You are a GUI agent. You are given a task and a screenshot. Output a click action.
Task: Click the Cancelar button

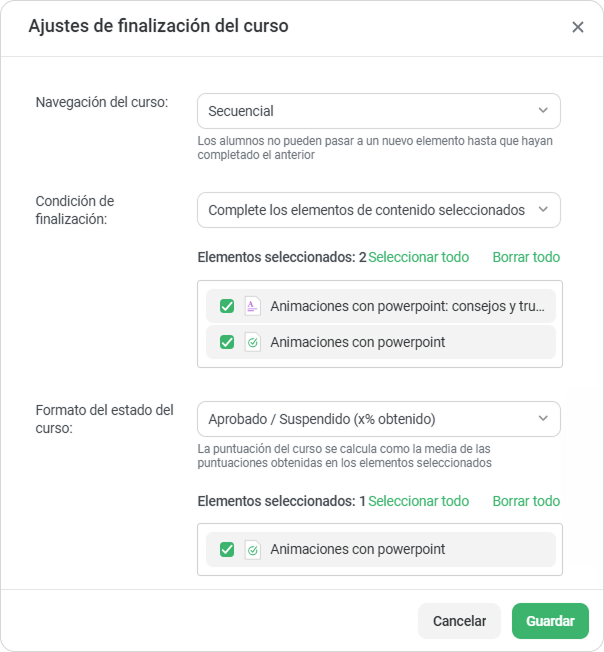(x=459, y=621)
